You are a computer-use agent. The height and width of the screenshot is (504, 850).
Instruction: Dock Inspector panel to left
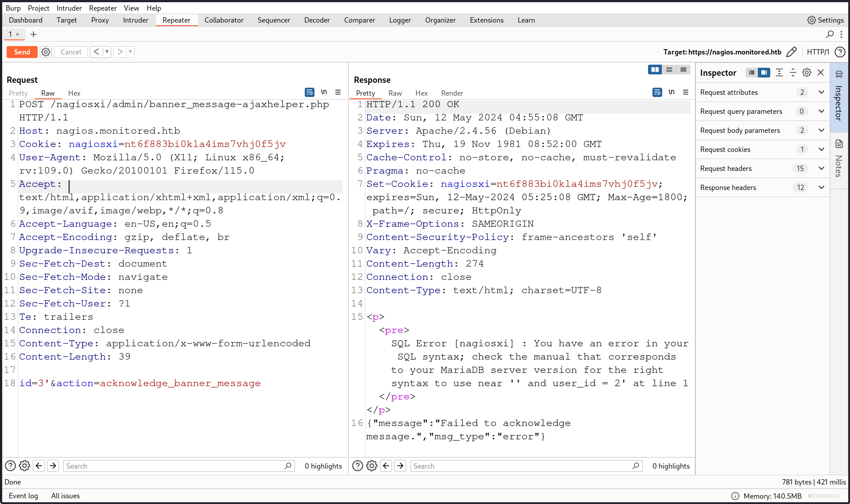tap(751, 73)
